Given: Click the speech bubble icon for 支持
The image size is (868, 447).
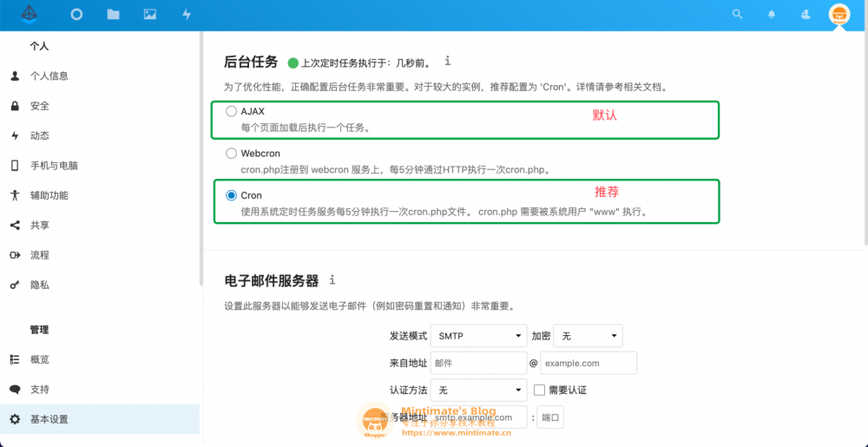Looking at the screenshot, I should 15,390.
